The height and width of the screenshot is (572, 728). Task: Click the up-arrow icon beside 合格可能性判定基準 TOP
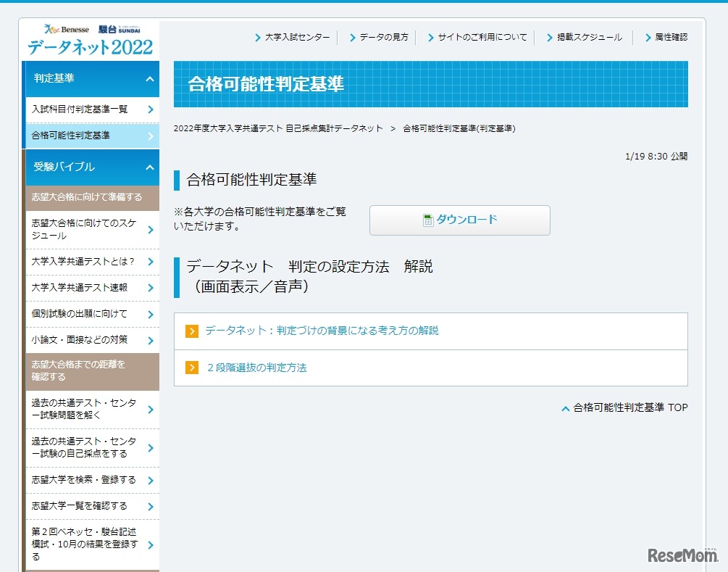pos(565,409)
